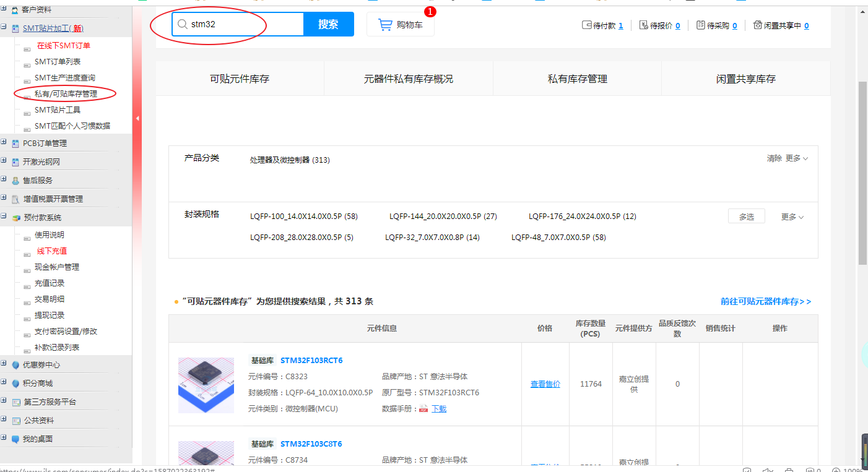Click the magnifier icon in search box

[x=183, y=24]
